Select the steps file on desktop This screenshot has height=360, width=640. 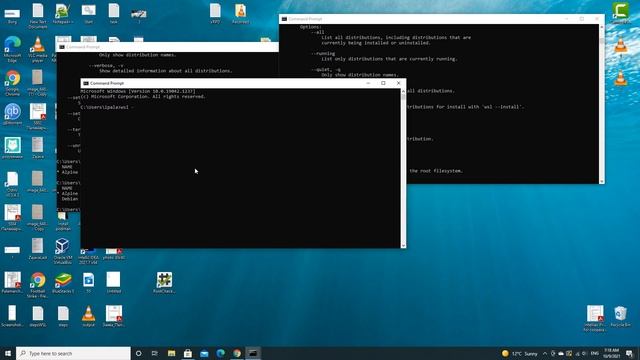[63, 316]
